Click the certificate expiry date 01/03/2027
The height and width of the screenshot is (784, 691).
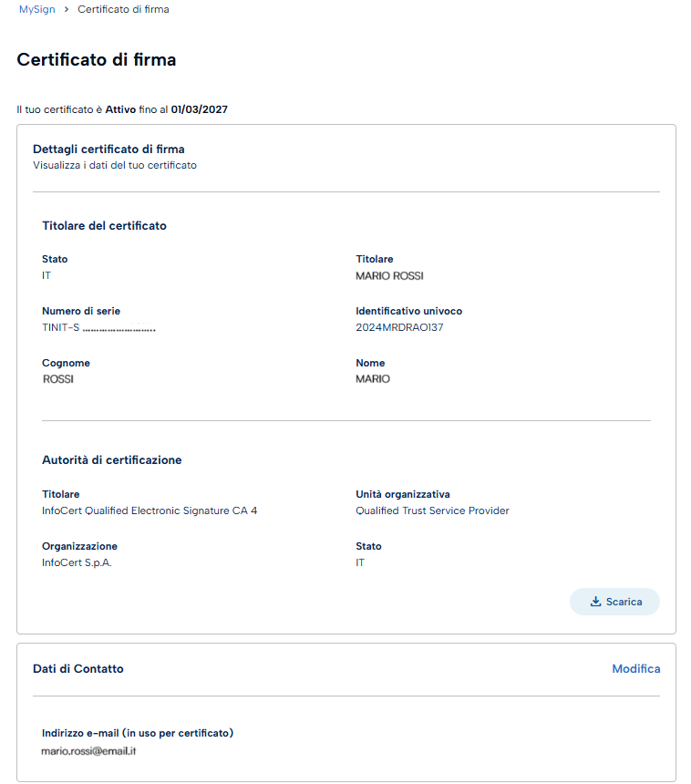[x=199, y=109]
